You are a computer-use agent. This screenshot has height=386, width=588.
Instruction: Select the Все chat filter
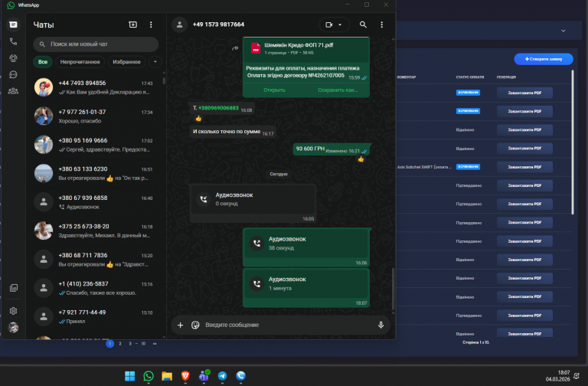tap(43, 62)
